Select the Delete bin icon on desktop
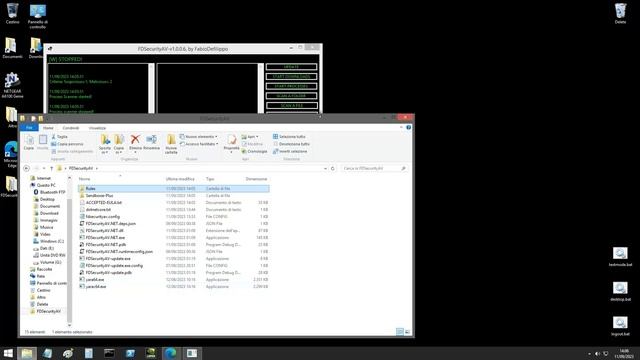The height and width of the screenshot is (360, 640). pos(620,13)
